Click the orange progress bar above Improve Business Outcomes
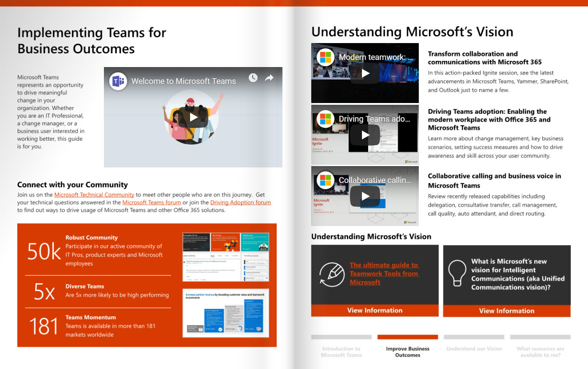 pyautogui.click(x=407, y=337)
